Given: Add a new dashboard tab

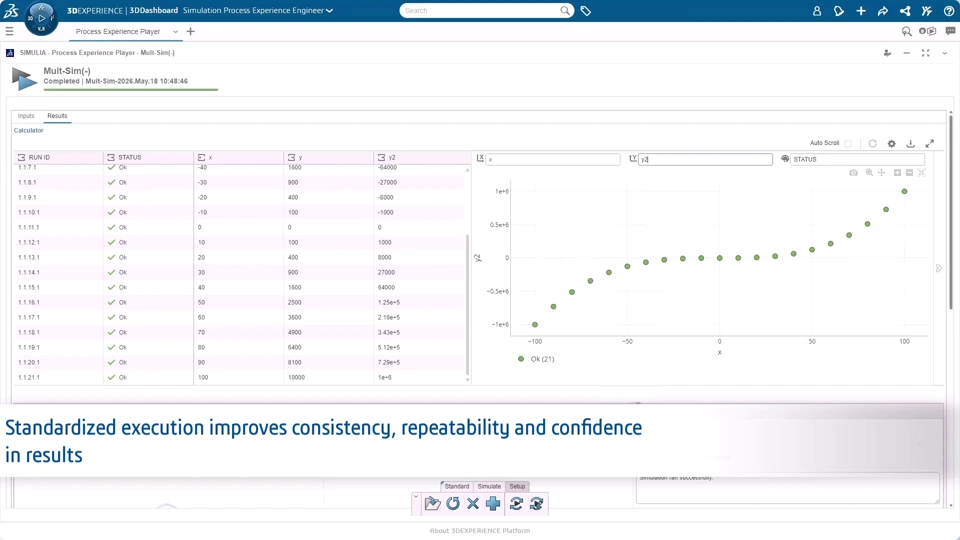Looking at the screenshot, I should [x=190, y=31].
